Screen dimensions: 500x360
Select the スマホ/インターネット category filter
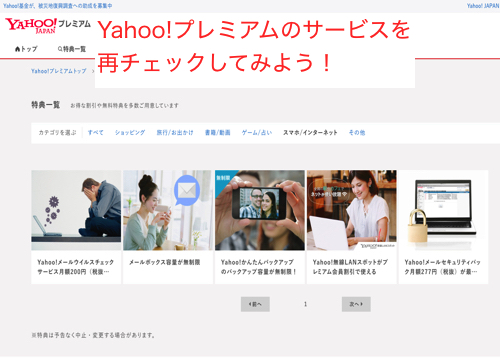[x=310, y=132]
